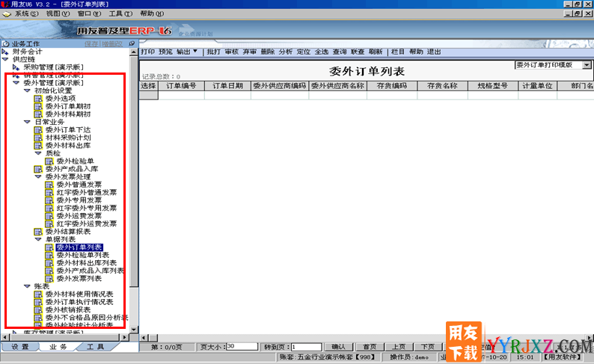Expand the 采购管理[演示版] node

[16, 67]
